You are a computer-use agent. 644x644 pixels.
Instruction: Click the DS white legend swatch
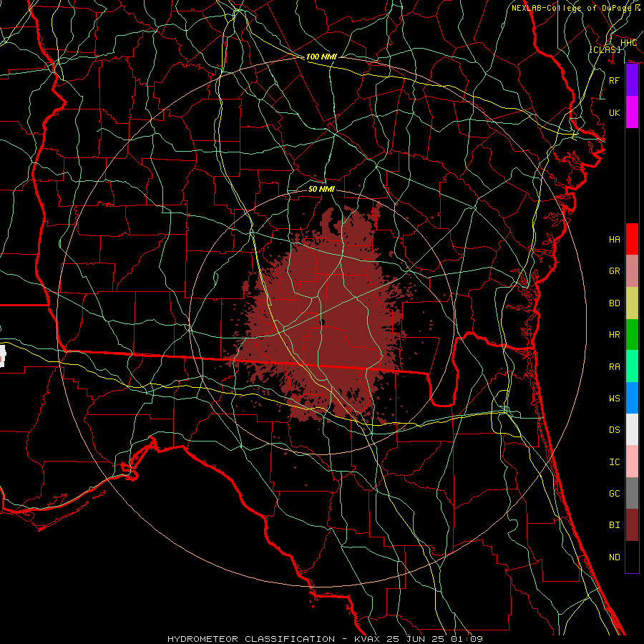632,429
